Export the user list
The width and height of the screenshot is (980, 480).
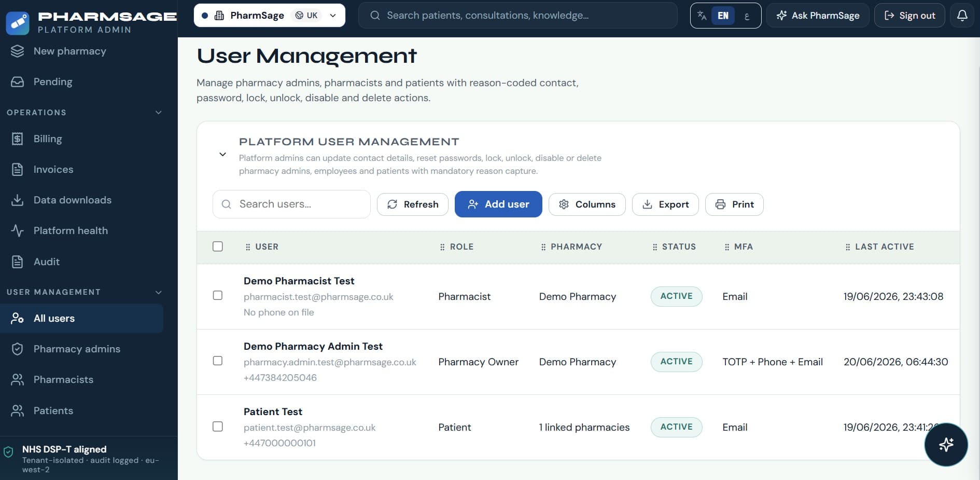point(665,204)
